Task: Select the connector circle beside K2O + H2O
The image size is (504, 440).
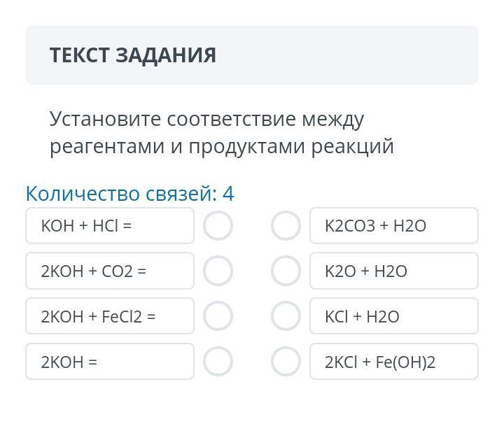Action: click(x=286, y=271)
